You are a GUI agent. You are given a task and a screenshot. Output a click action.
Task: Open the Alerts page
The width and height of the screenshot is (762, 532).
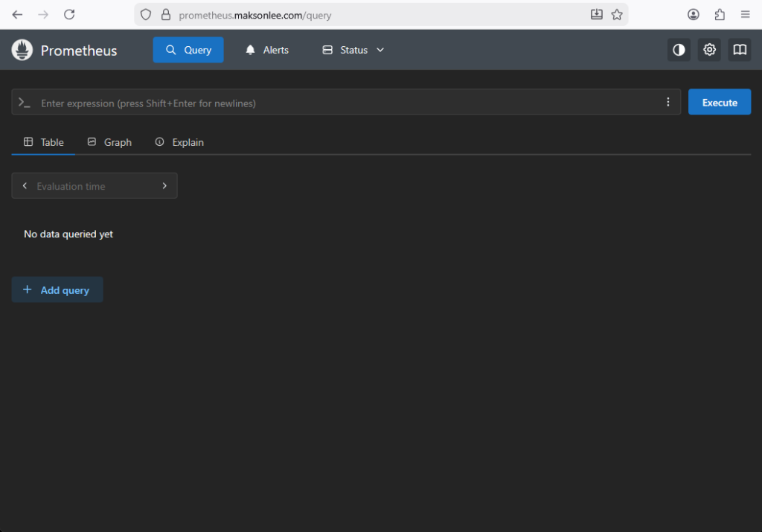(x=267, y=50)
